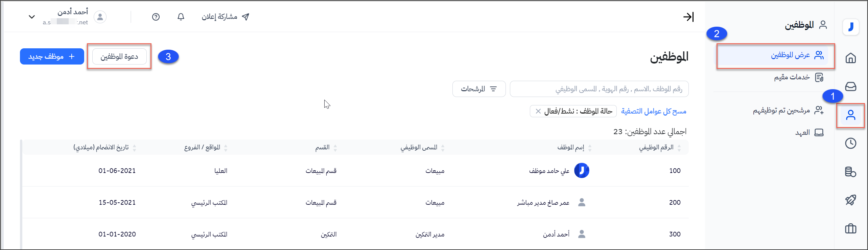Open مرشحين تم توظيفهم menu item
Viewport: 868px width, 250px height.
781,110
